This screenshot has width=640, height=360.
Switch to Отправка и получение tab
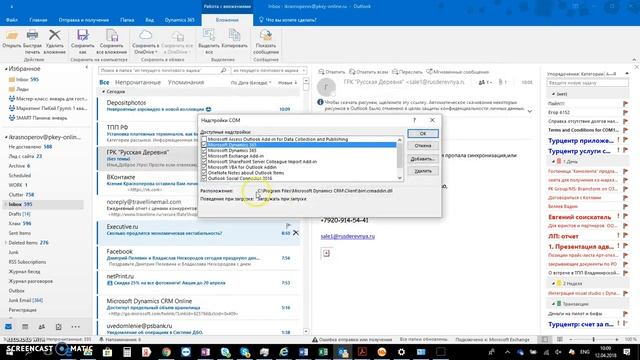[83, 20]
